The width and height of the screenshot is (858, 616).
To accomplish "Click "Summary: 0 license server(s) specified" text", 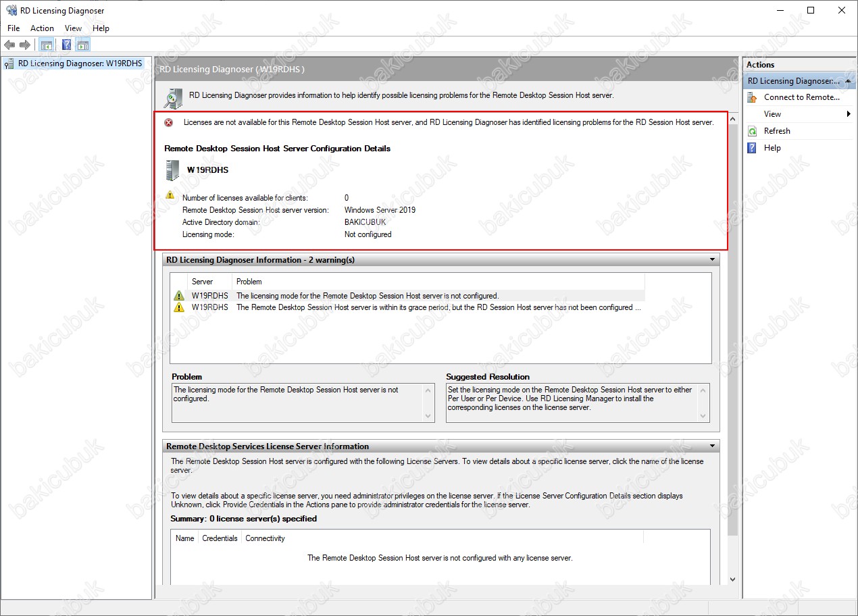I will click(244, 519).
